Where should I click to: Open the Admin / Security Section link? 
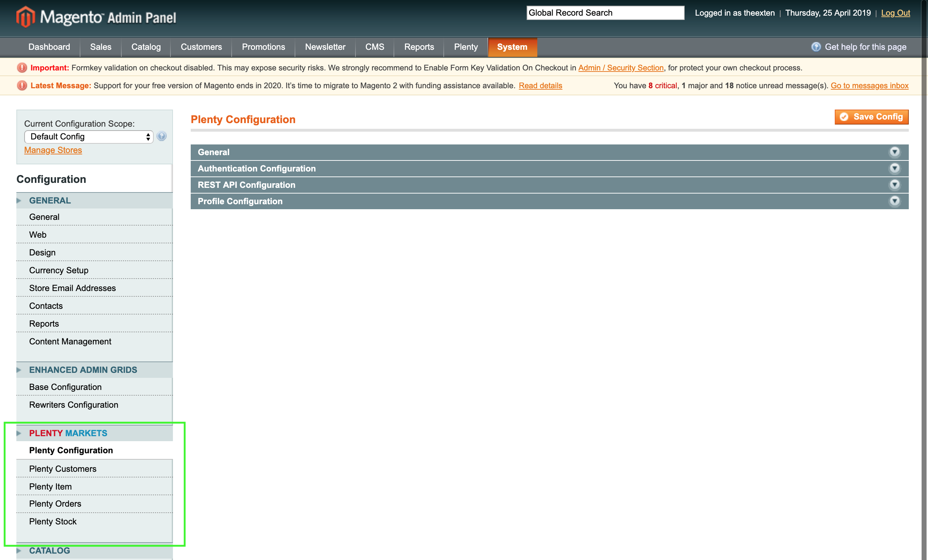coord(621,68)
